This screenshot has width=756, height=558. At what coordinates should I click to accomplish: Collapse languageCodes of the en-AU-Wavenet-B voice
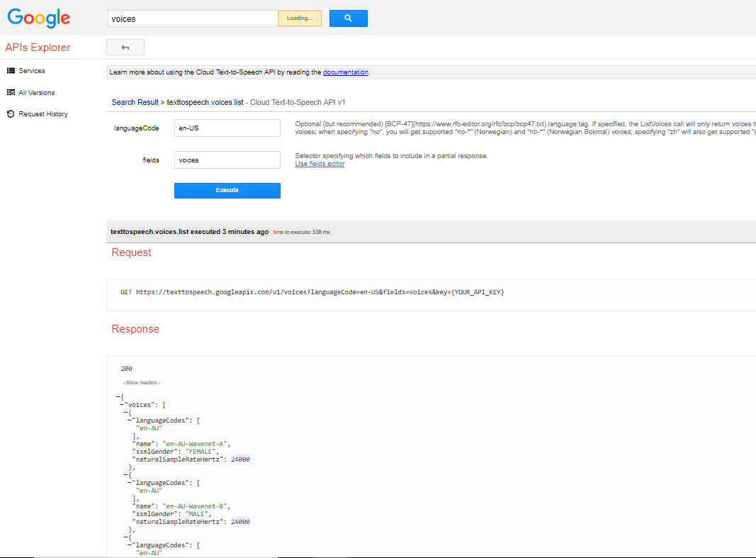[130, 482]
